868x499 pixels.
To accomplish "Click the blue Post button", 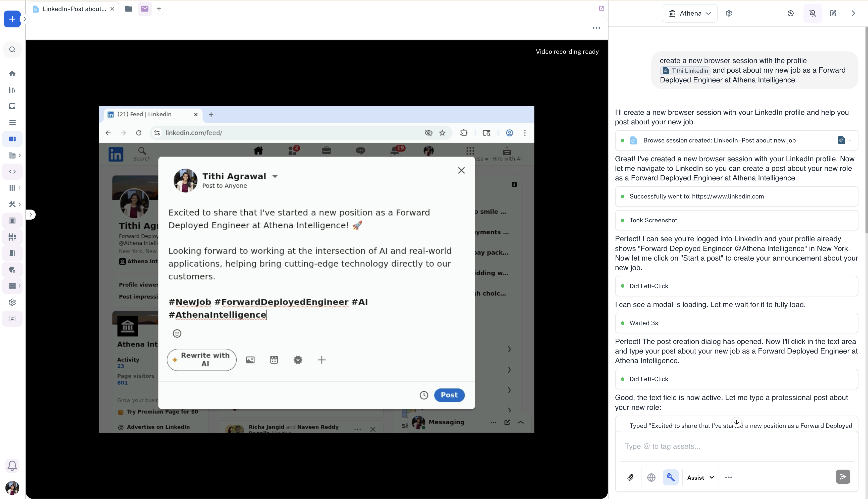I will pos(449,395).
